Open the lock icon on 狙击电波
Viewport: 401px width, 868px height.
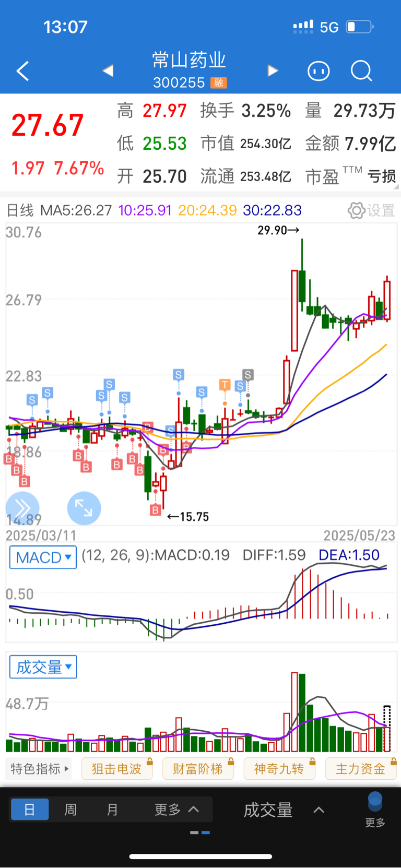click(149, 762)
